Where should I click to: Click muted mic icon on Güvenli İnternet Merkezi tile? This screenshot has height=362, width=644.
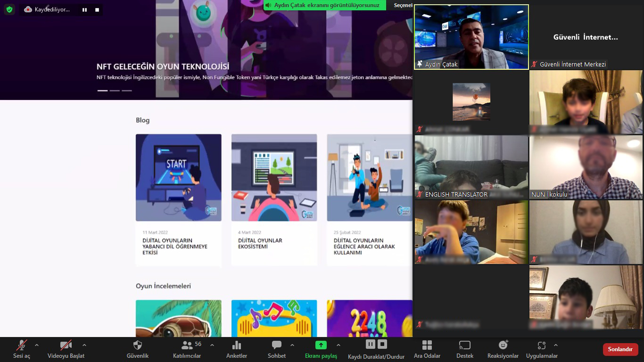pyautogui.click(x=534, y=64)
